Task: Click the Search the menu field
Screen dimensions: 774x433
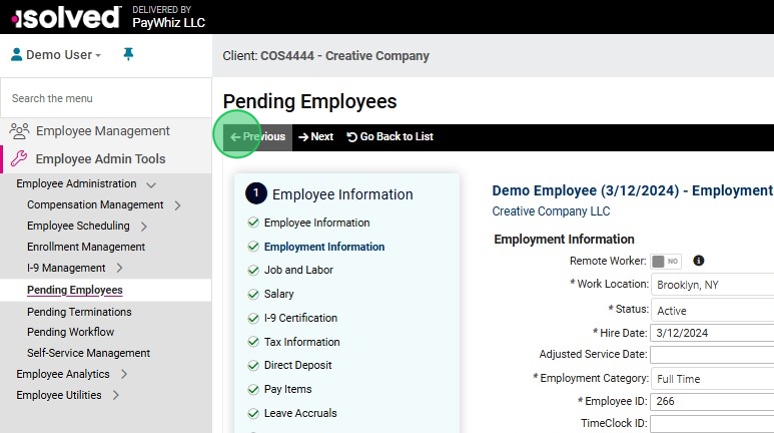Action: 105,98
